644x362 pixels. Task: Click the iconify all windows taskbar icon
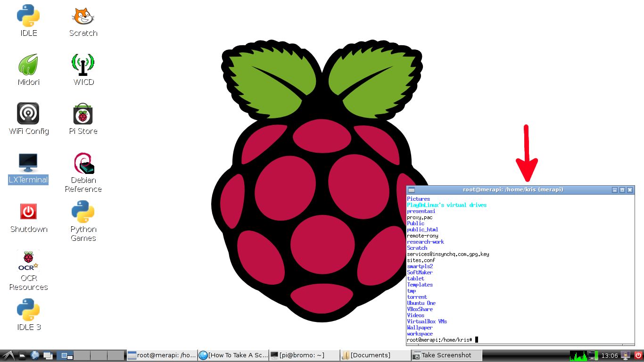click(x=48, y=355)
